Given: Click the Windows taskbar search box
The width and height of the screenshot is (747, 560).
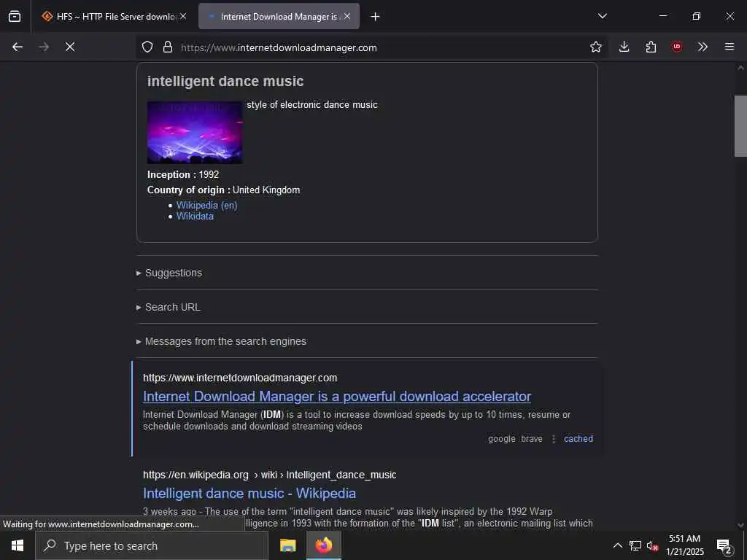Looking at the screenshot, I should (152, 545).
